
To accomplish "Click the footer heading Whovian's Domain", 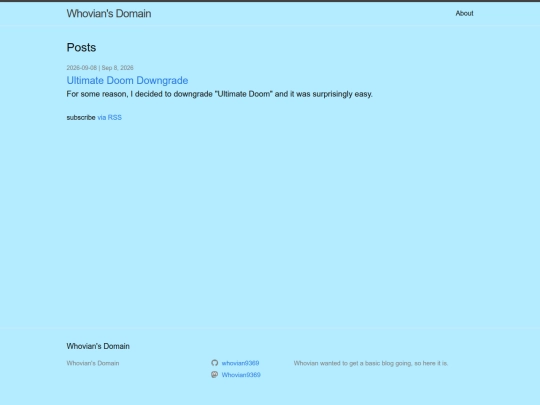I will 98,346.
